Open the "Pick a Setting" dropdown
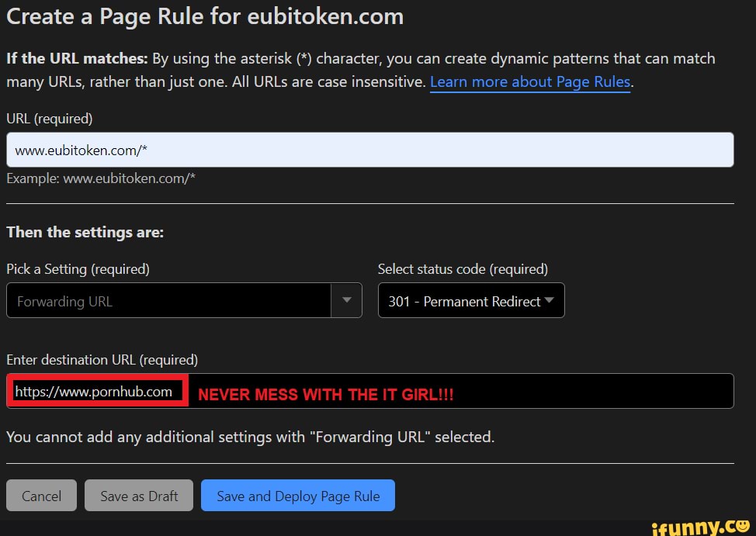Viewport: 756px width, 536px height. (x=184, y=300)
